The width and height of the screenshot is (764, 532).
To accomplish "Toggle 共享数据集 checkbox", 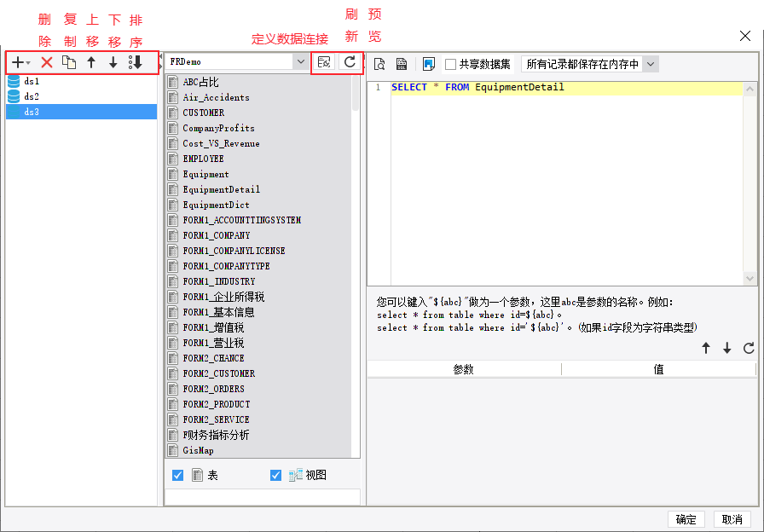I will pos(451,64).
